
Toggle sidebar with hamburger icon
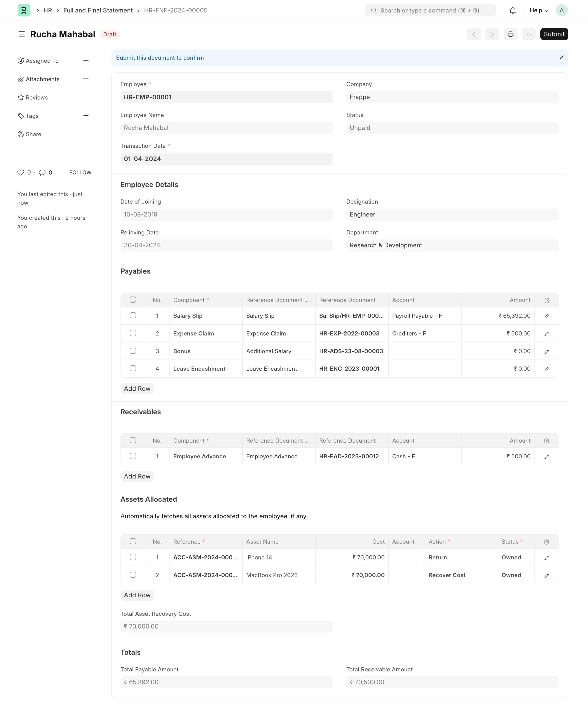tap(22, 34)
